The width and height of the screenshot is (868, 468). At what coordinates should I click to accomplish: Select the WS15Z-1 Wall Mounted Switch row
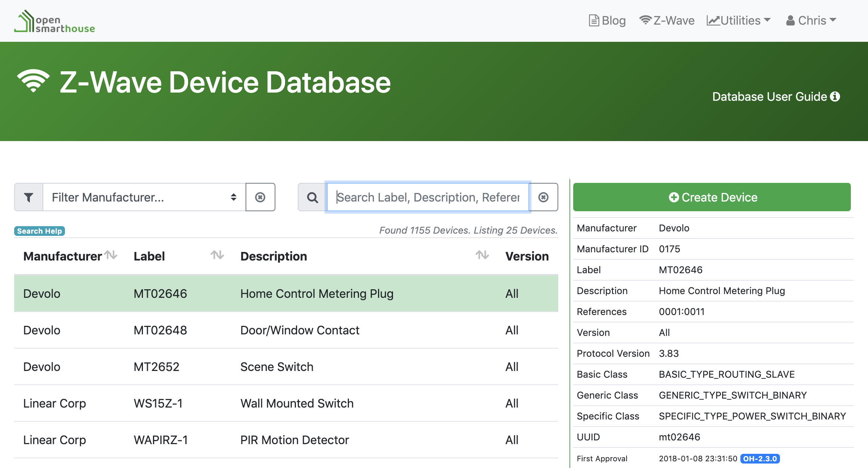[x=286, y=403]
